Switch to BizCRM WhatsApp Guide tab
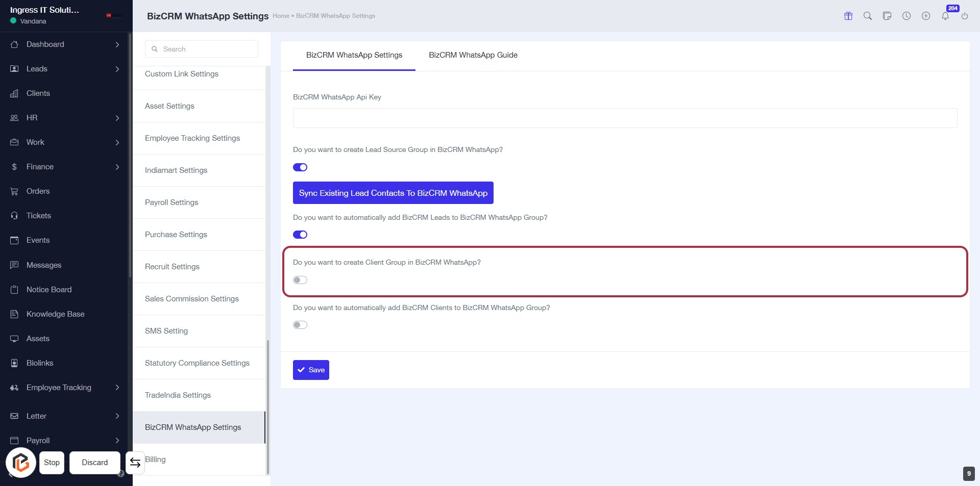The width and height of the screenshot is (980, 486). coord(473,55)
